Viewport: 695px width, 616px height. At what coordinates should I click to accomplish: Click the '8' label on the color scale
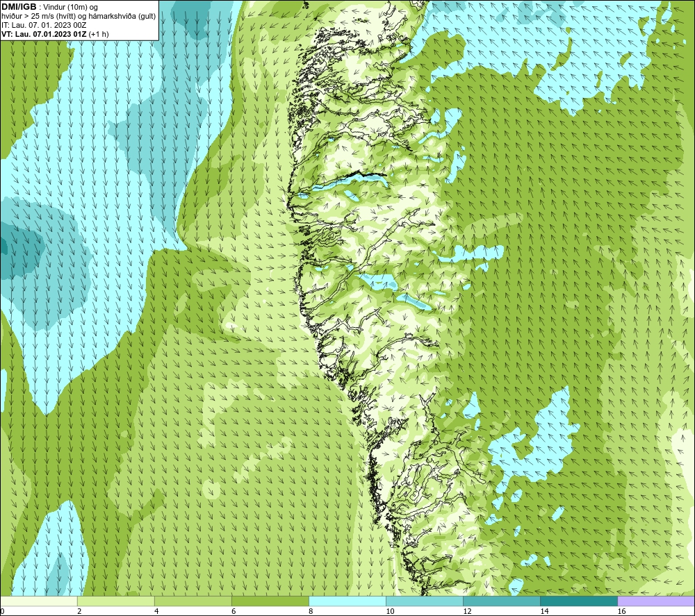311,611
